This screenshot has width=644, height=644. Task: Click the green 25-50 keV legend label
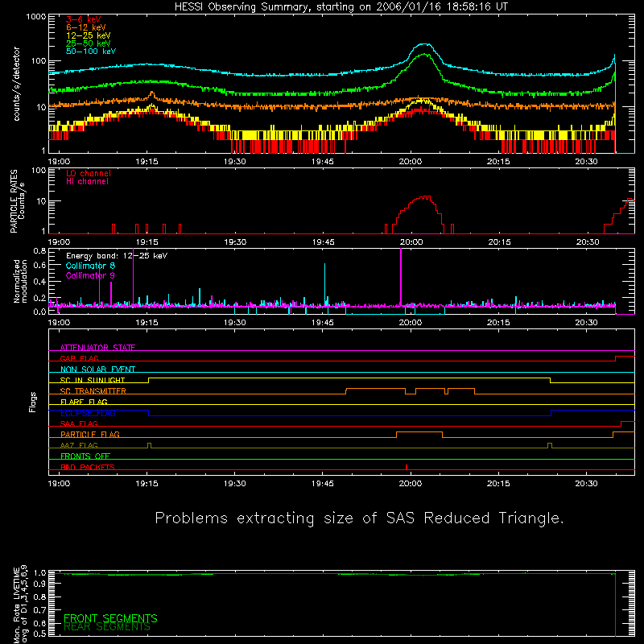88,43
